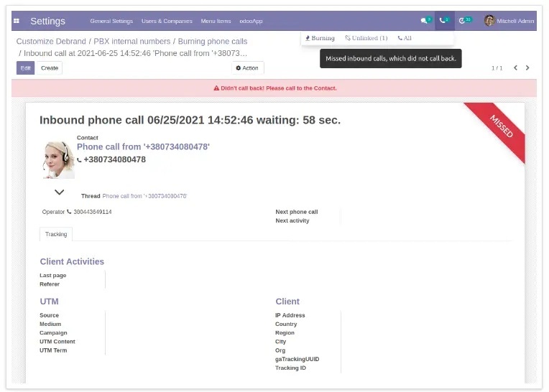
Task: Open the chat messages icon in navbar
Action: [425, 21]
